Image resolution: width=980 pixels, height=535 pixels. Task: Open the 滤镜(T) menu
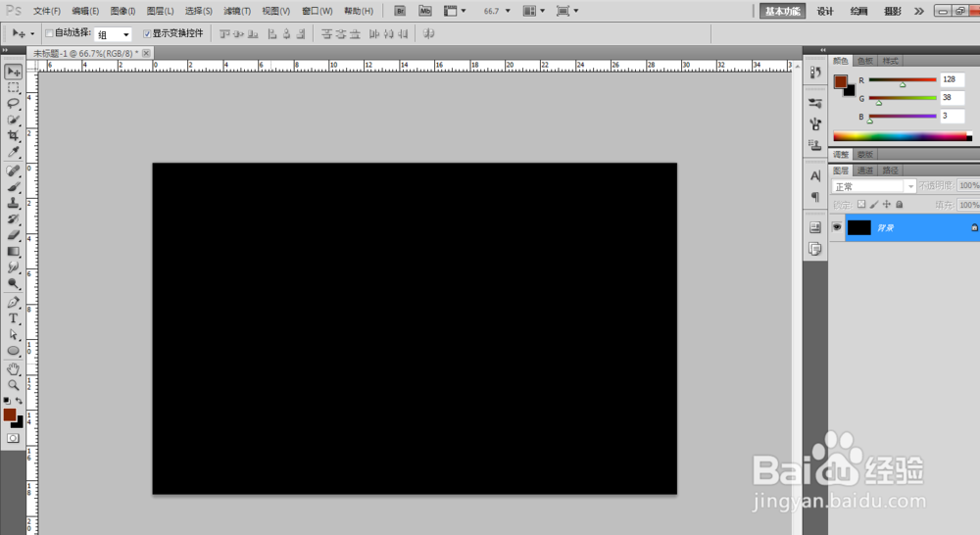click(x=237, y=11)
